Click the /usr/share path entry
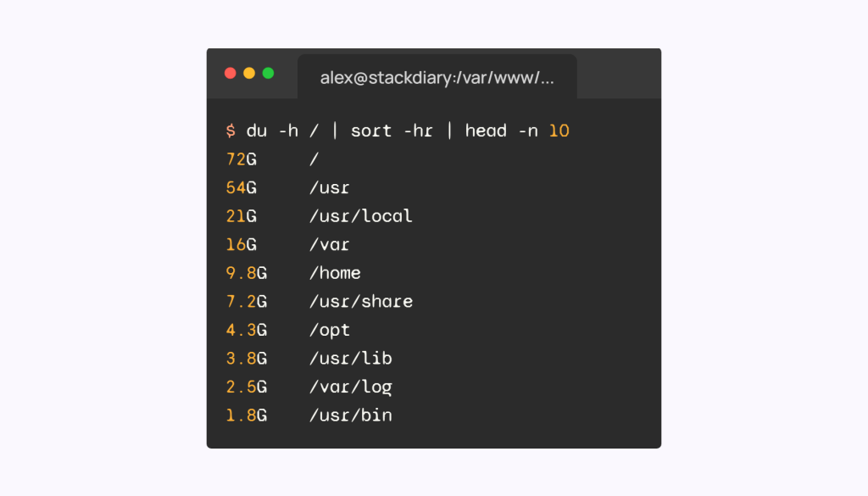The width and height of the screenshot is (868, 496). 361,302
